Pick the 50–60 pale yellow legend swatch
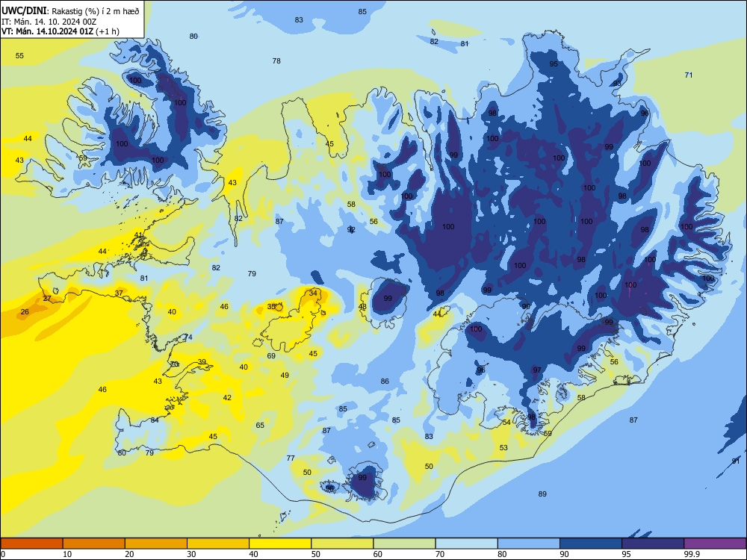The height and width of the screenshot is (560, 747). point(343,544)
